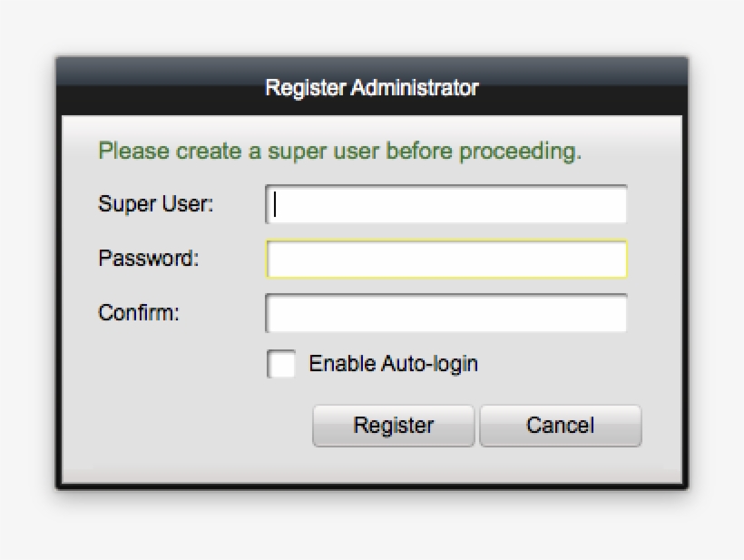Dismiss the dialog with Cancel
This screenshot has width=744, height=560.
[x=561, y=424]
